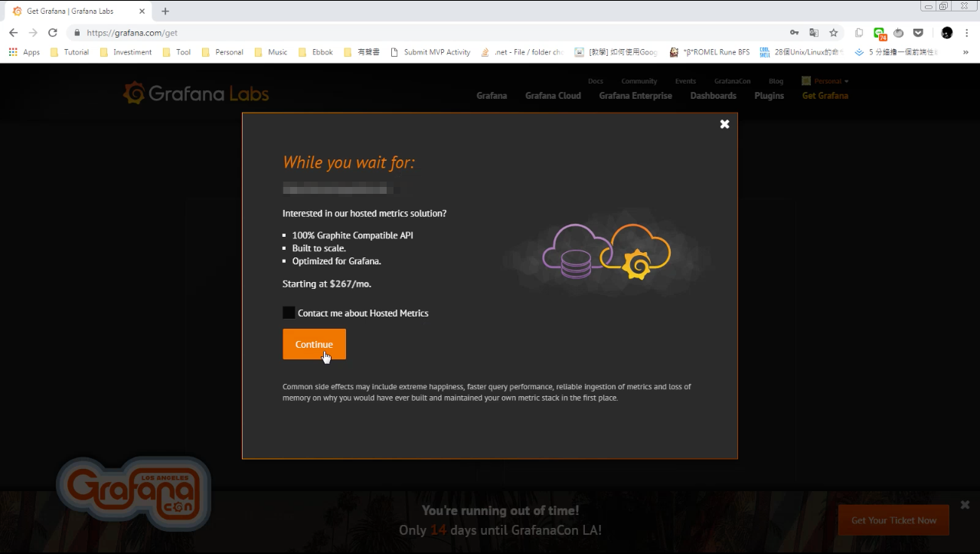Screen dimensions: 980x554
Task: Click the address bar URL
Action: point(132,33)
